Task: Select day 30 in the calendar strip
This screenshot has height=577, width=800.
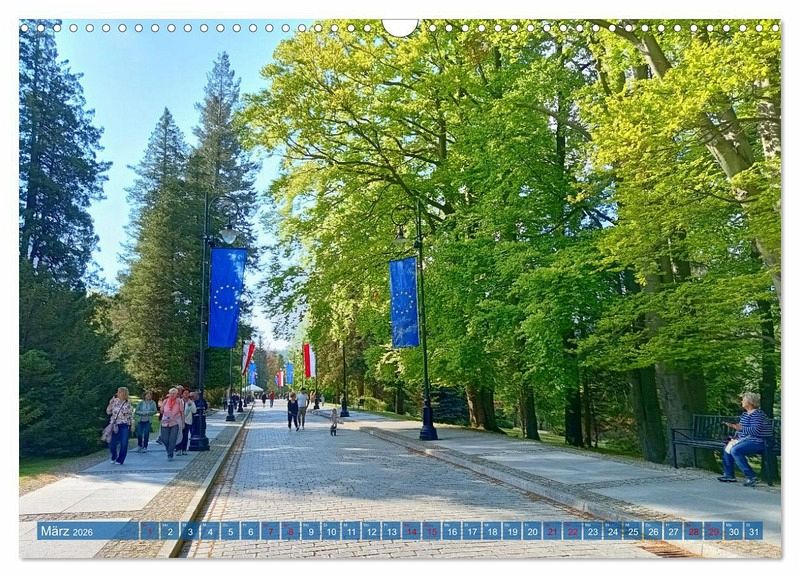Action: tap(734, 531)
